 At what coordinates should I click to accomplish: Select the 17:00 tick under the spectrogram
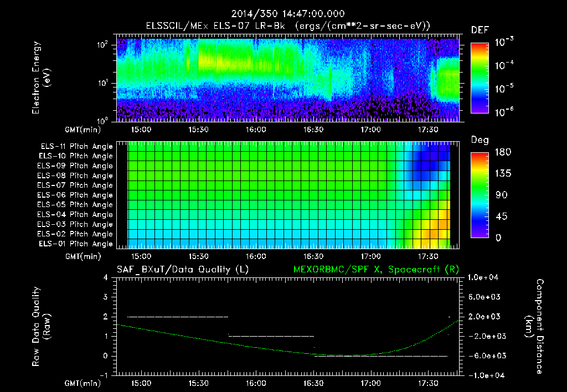(370, 130)
